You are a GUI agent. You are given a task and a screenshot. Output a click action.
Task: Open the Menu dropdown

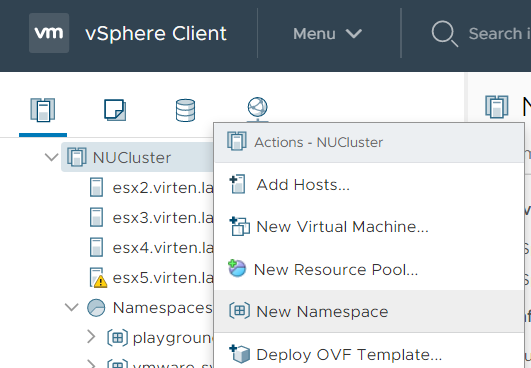coord(327,34)
